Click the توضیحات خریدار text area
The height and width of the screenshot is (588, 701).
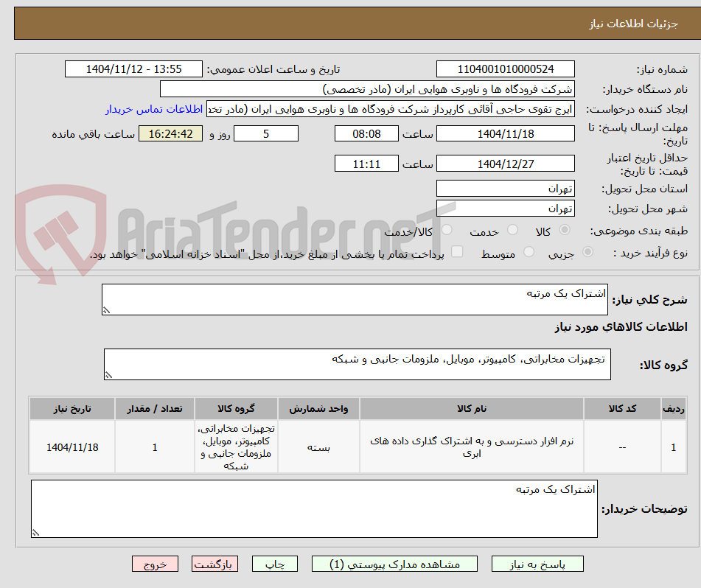click(314, 509)
